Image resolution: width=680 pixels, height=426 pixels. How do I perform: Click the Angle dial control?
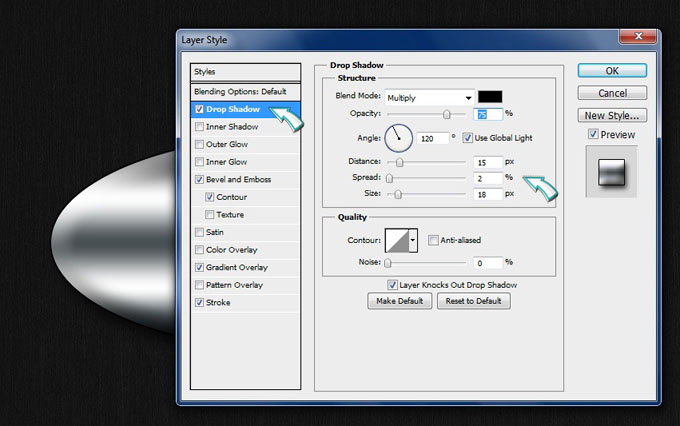click(399, 138)
